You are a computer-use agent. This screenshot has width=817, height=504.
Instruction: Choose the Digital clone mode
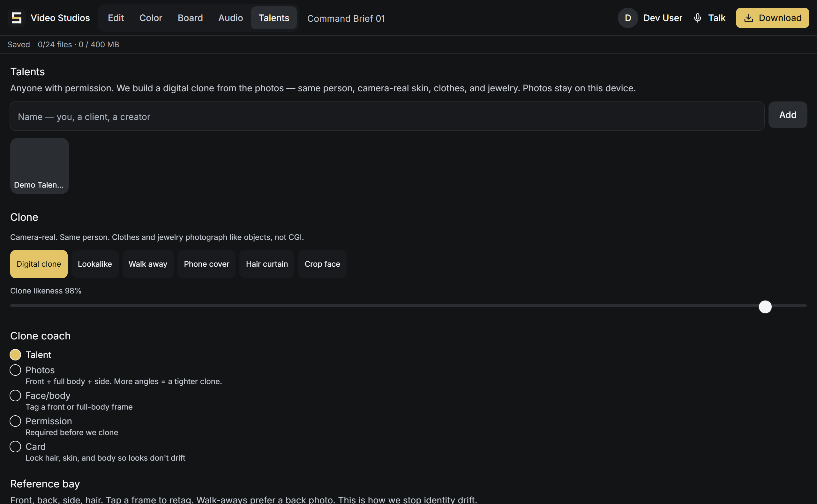[x=39, y=264]
